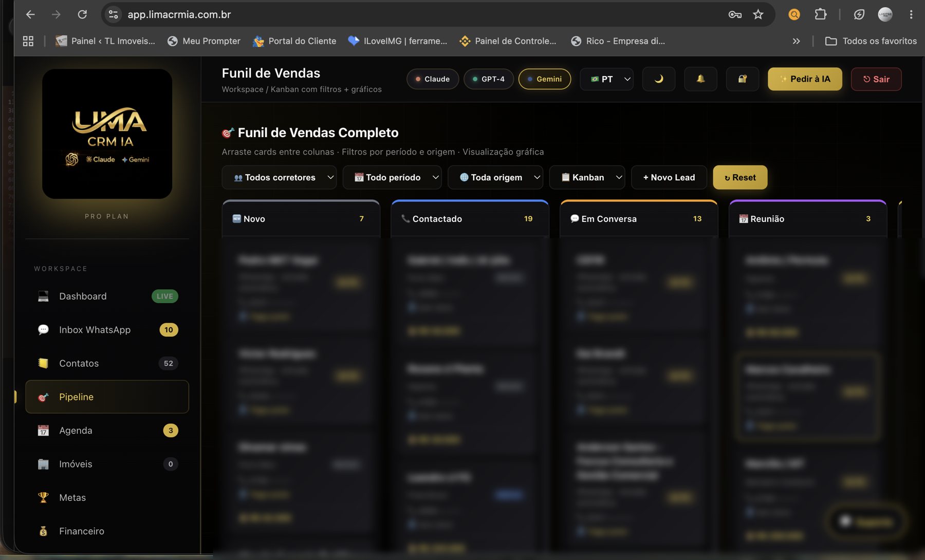Image resolution: width=925 pixels, height=560 pixels.
Task: Open notifications with the bell icon
Action: pos(700,79)
